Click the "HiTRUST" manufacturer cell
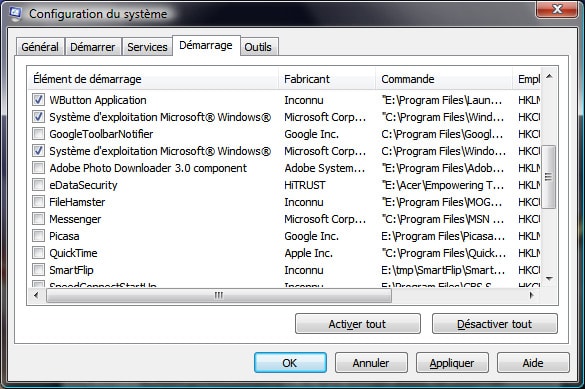The height and width of the screenshot is (389, 585). 305,185
